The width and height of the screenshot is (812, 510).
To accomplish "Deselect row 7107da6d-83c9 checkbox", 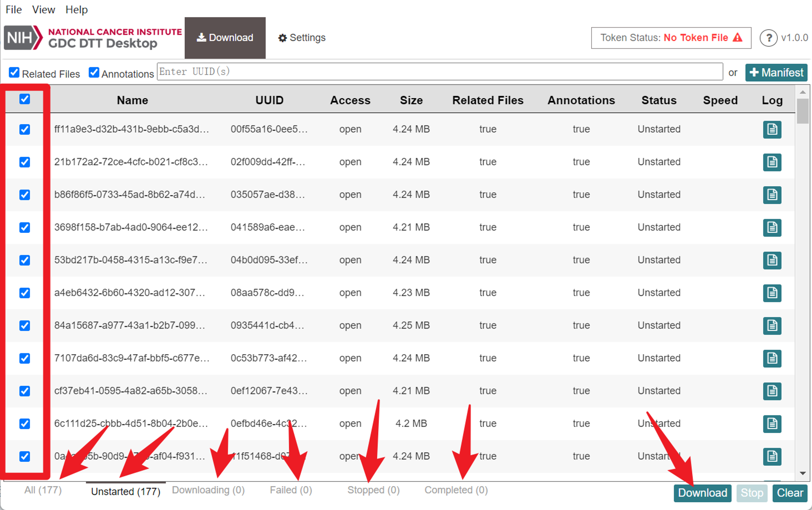I will click(25, 358).
